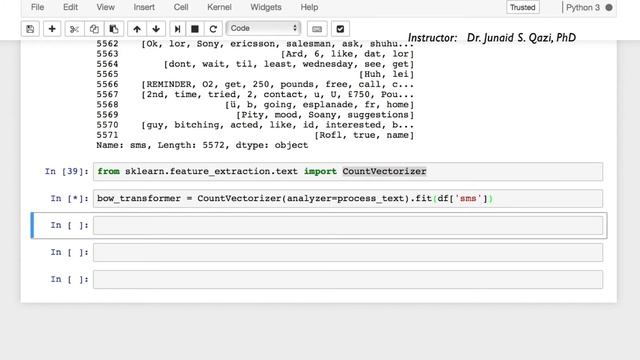Open the Kernel menu
Viewport: 640px width, 360px height.
tap(219, 7)
